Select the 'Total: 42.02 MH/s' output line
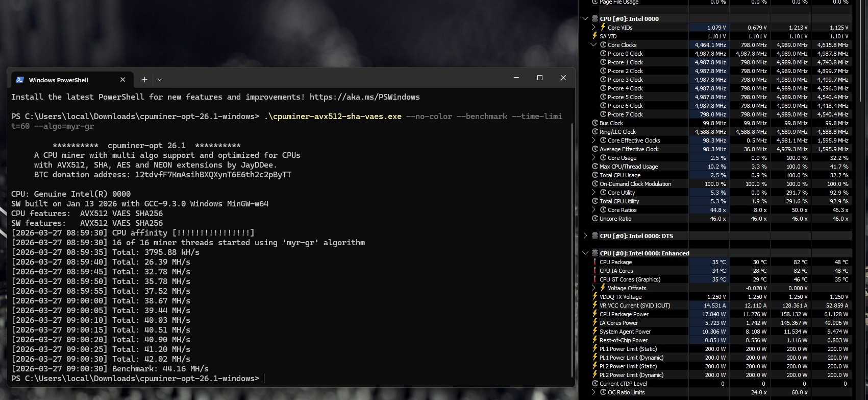This screenshot has height=400, width=868. click(x=101, y=359)
